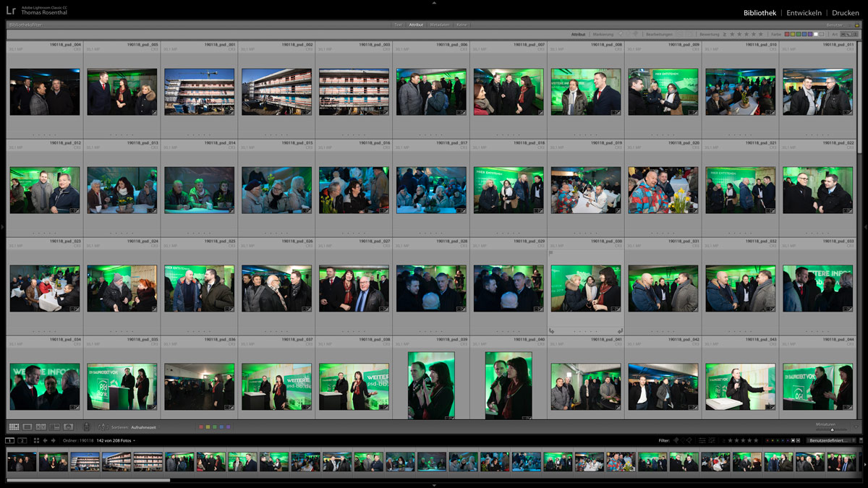The height and width of the screenshot is (488, 868).
Task: Open the Benutzerdefiniert filter preset dropdown
Action: coord(830,440)
